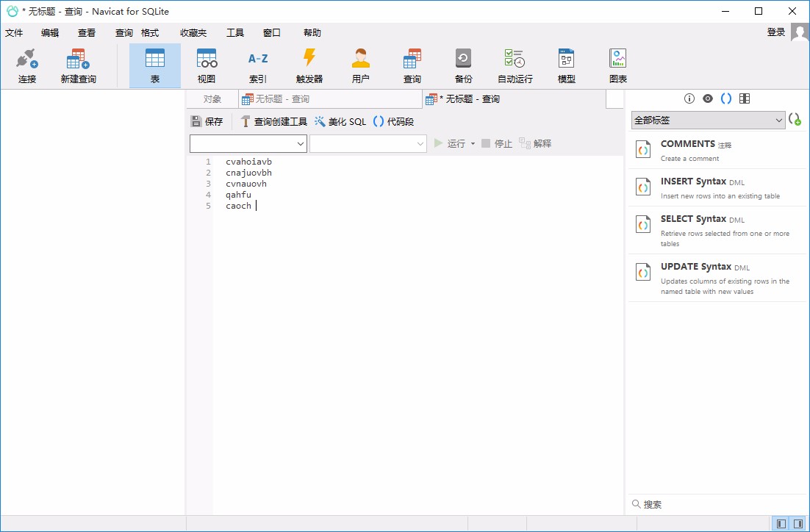Open the Query (查询) menu
Screen dimensions: 810x532
[124, 33]
